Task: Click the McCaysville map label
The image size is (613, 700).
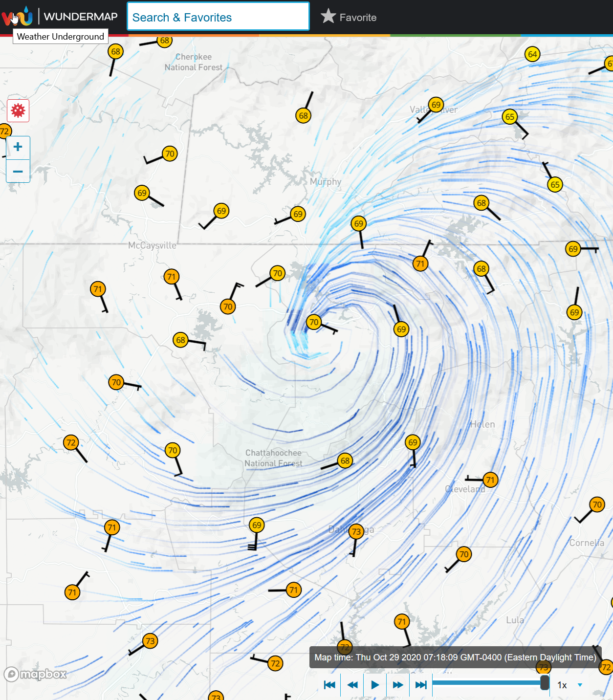Action: point(152,245)
